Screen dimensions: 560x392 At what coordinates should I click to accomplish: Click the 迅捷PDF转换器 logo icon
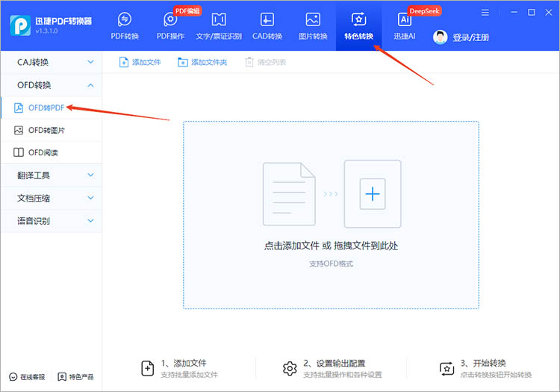point(20,25)
